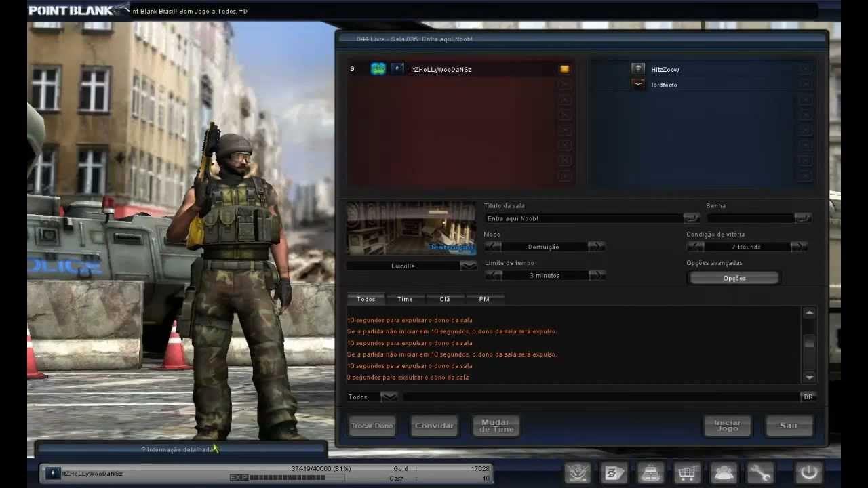Click the BR language button
Image resolution: width=868 pixels, height=488 pixels.
click(x=808, y=396)
